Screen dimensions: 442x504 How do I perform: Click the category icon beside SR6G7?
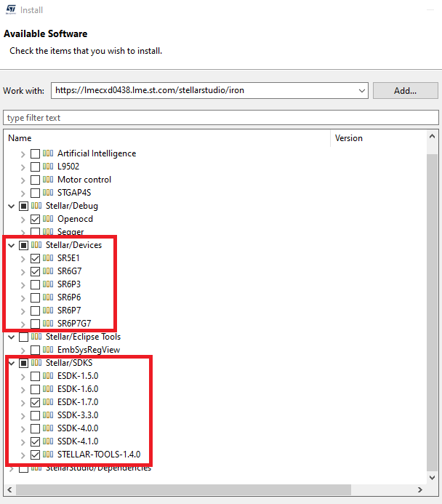click(48, 271)
